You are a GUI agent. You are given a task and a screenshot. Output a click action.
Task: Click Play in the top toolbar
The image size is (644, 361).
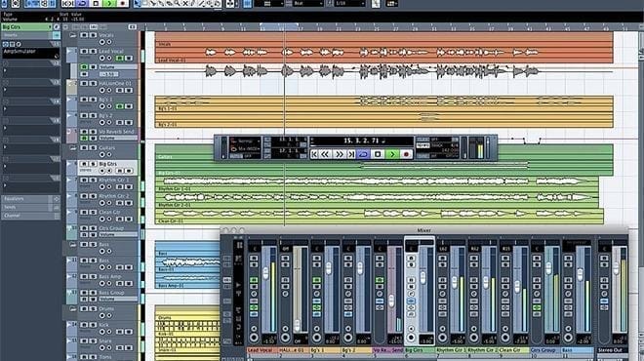tap(109, 4)
